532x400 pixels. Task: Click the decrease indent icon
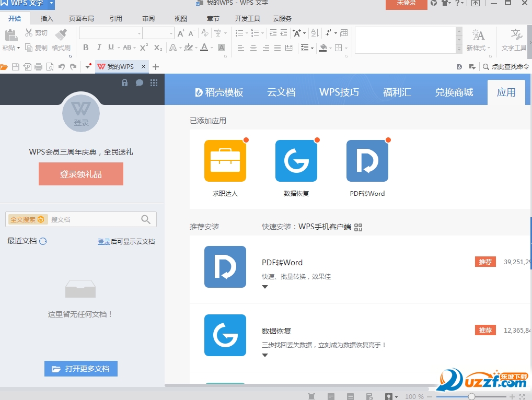tap(273, 33)
